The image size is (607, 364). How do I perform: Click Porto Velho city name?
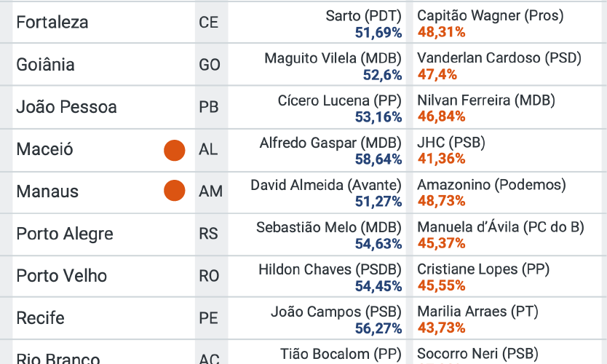[x=61, y=276]
